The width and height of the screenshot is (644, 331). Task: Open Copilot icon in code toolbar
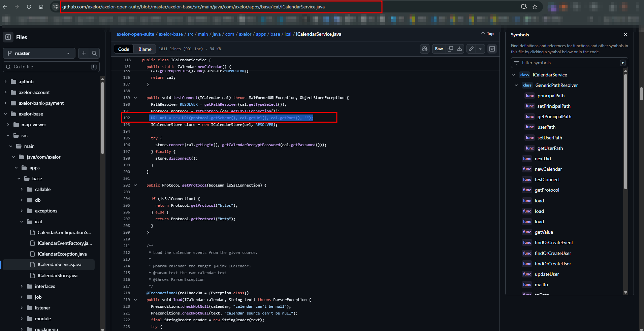425,49
